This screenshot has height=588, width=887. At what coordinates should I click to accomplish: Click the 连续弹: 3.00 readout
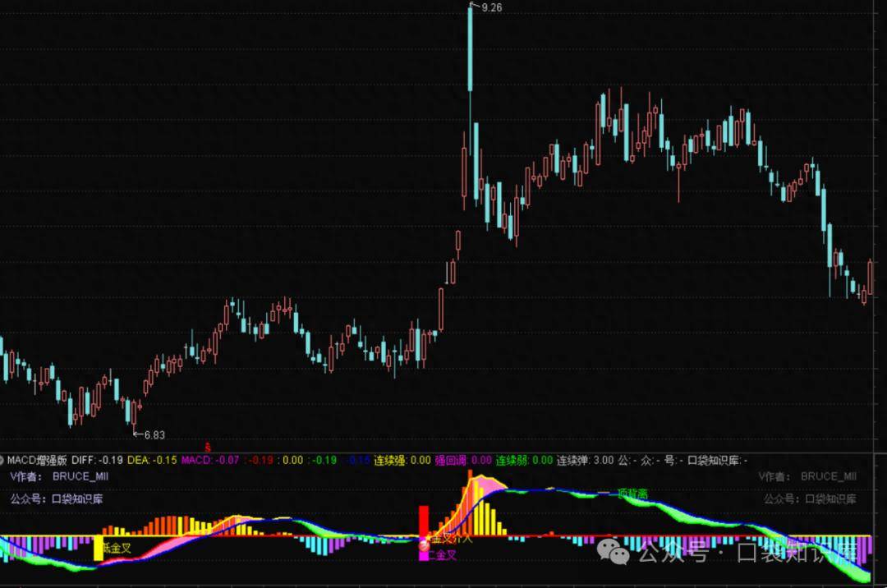(x=586, y=460)
